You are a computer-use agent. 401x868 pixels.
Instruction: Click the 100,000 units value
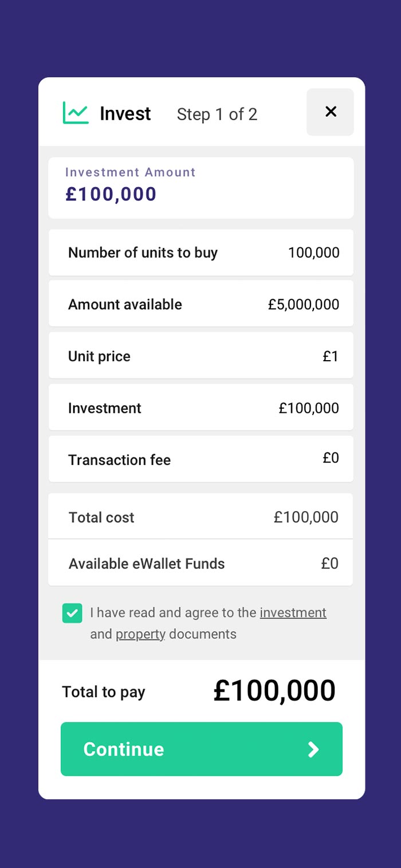(x=313, y=252)
